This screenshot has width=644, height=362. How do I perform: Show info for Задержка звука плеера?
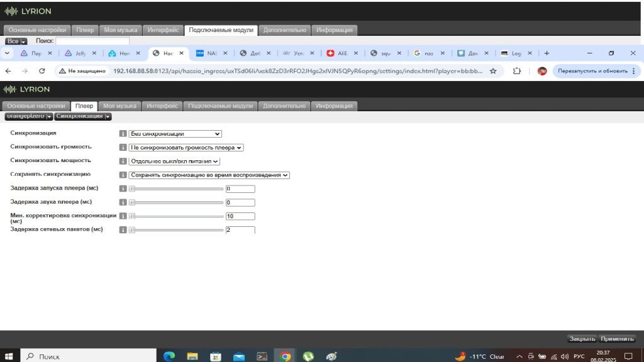coord(123,202)
